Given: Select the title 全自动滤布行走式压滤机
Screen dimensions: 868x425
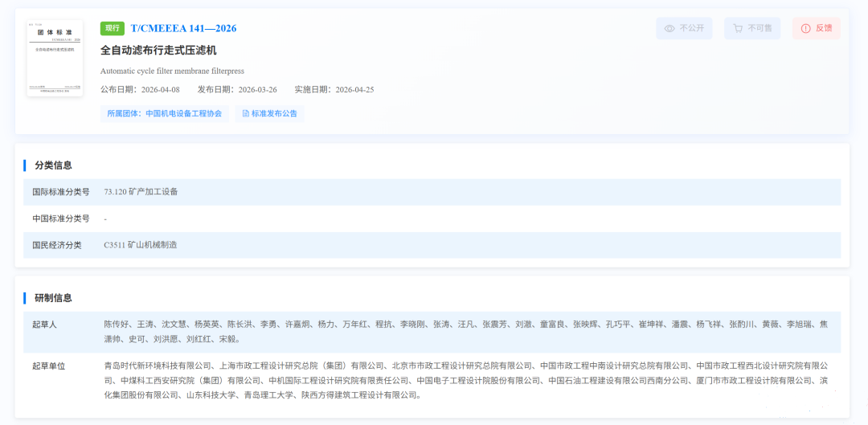Looking at the screenshot, I should [158, 51].
